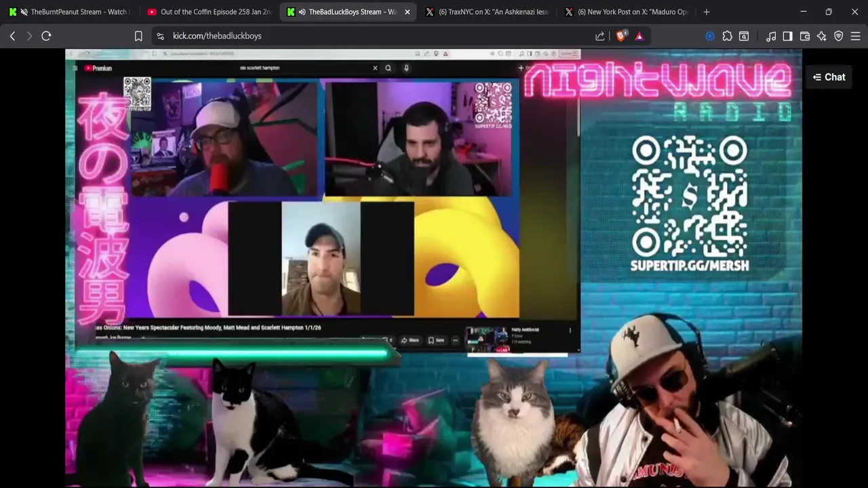868x488 pixels.
Task: Open the browser hamburger menu
Action: coord(856,36)
